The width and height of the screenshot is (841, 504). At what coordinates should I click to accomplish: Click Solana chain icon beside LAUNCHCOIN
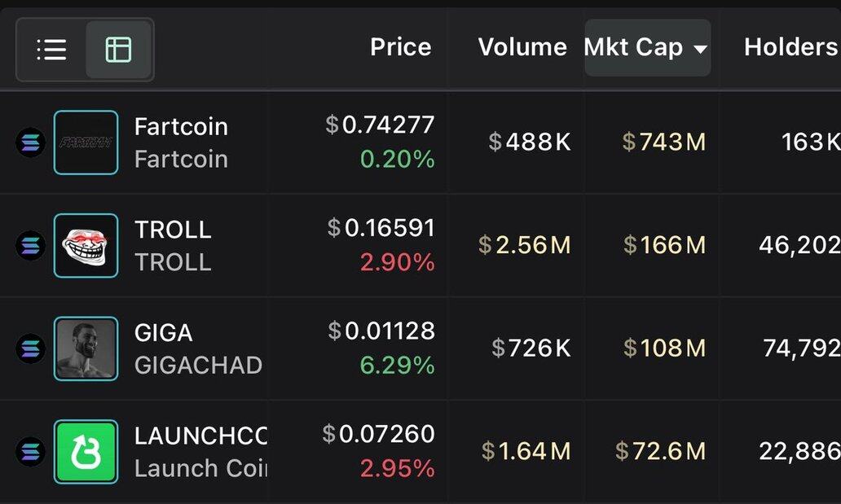click(x=31, y=451)
